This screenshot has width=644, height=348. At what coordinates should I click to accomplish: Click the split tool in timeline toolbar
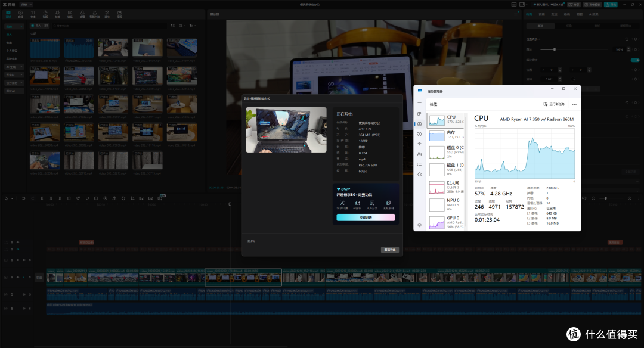click(x=42, y=198)
